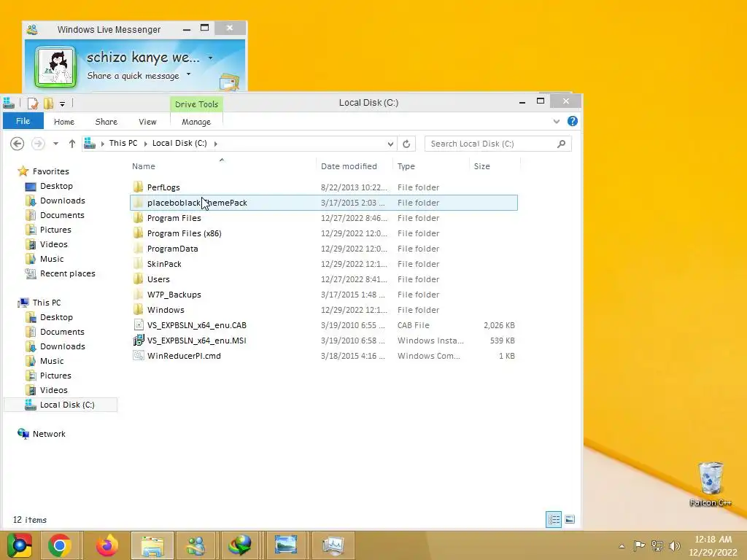Click This PC in the address bar
The image size is (747, 560).
coord(123,144)
